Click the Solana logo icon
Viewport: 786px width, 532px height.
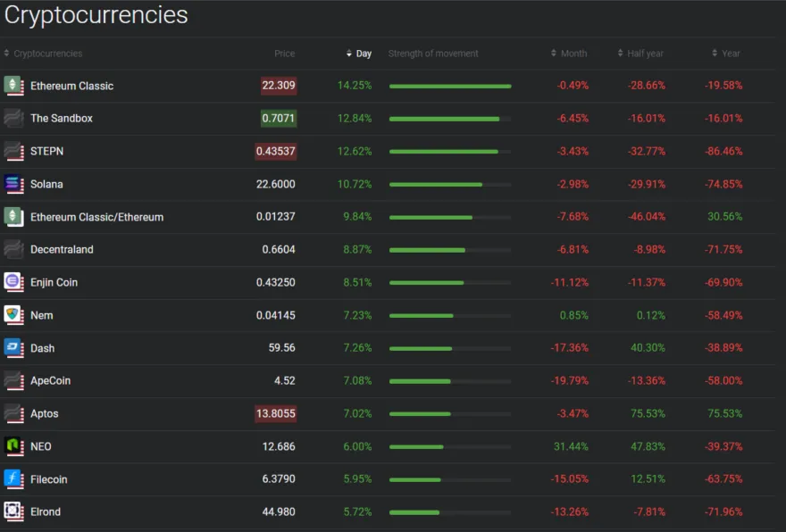coord(13,184)
